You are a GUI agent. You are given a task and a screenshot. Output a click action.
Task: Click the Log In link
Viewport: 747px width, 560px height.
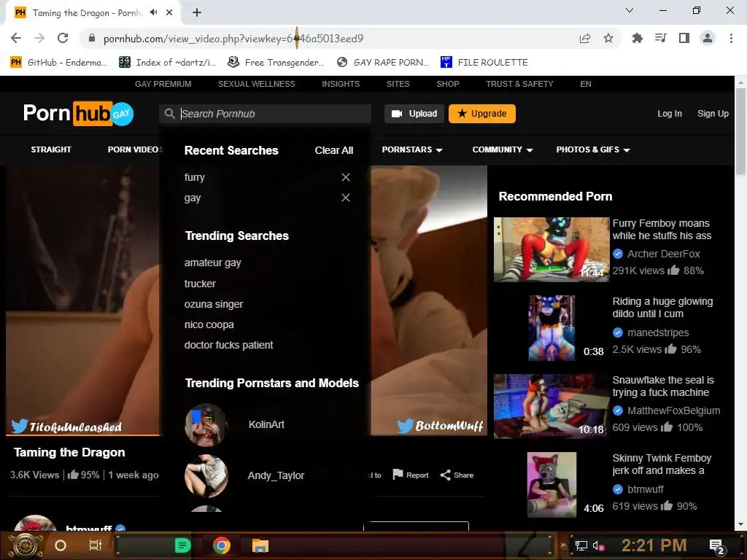(x=670, y=114)
